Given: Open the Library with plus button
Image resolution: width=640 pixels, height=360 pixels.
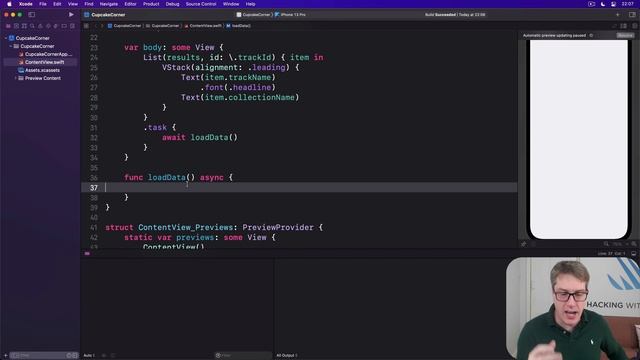Looking at the screenshot, I should point(618,15).
